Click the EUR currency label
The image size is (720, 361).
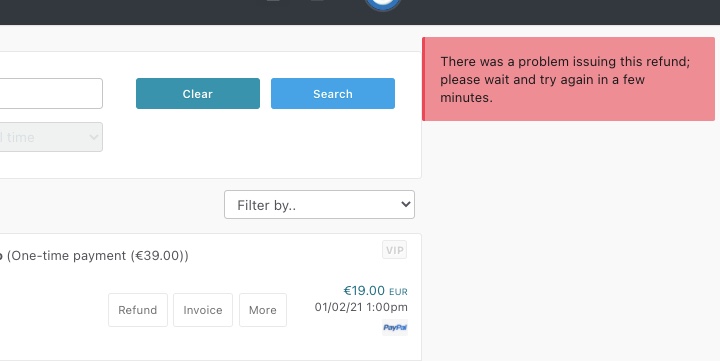coord(398,292)
